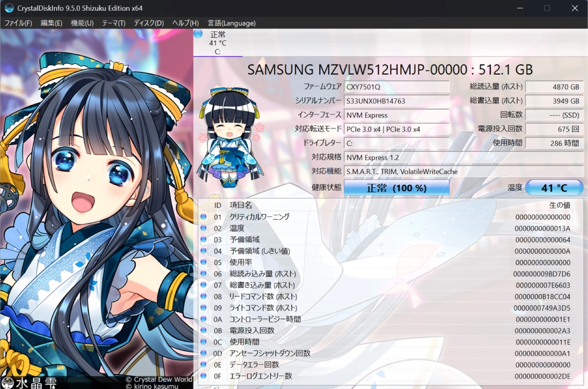The height and width of the screenshot is (389, 588).
Task: Click the 生の値 column header
Action: [560, 205]
